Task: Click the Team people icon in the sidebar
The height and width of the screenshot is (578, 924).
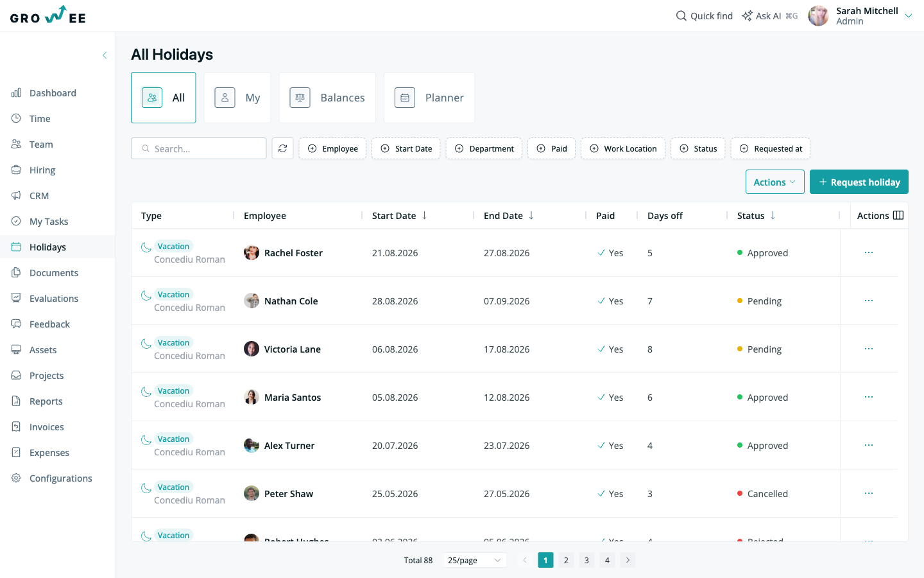Action: tap(16, 144)
